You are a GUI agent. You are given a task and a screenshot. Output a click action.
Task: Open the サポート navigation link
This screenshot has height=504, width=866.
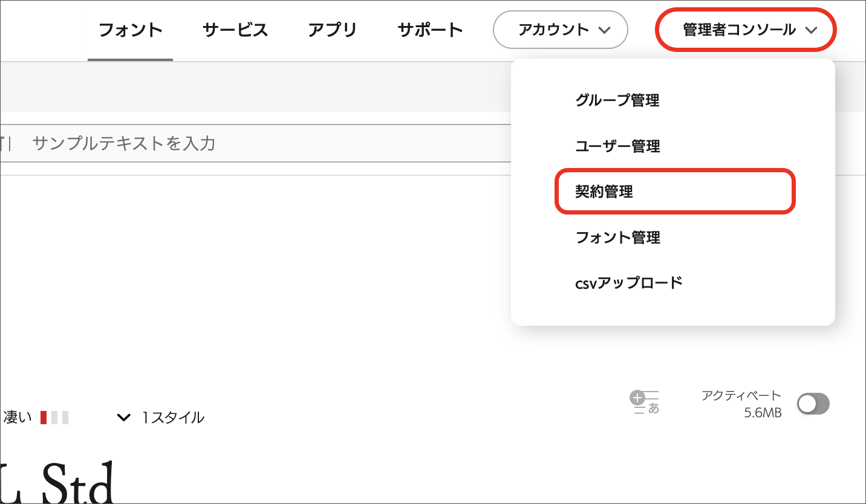point(431,30)
